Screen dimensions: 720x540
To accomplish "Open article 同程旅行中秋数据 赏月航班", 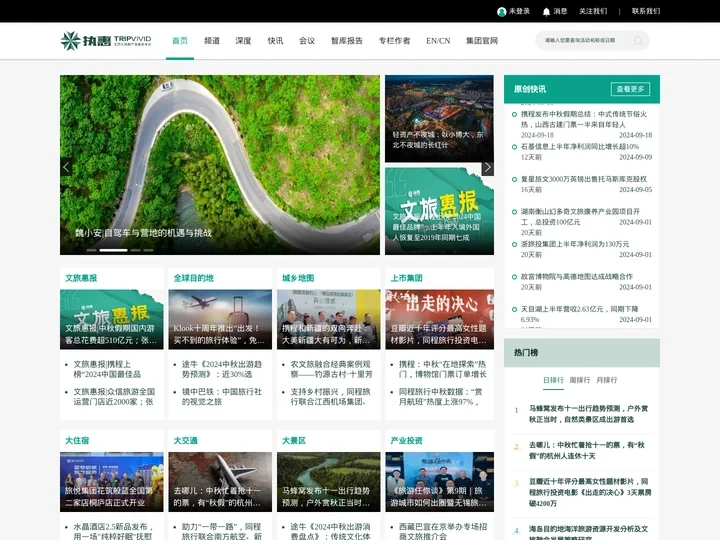I will tap(441, 397).
